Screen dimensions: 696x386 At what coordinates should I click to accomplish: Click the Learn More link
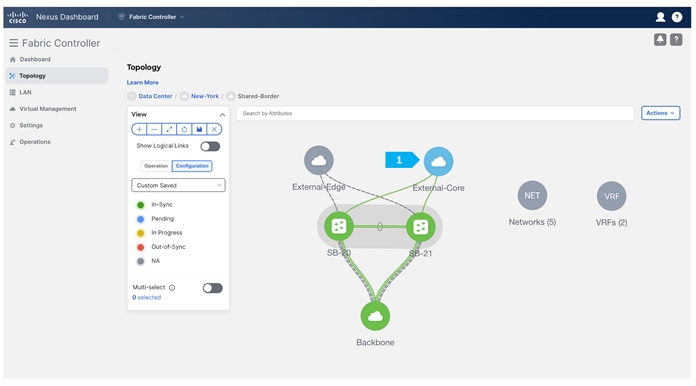coord(142,83)
